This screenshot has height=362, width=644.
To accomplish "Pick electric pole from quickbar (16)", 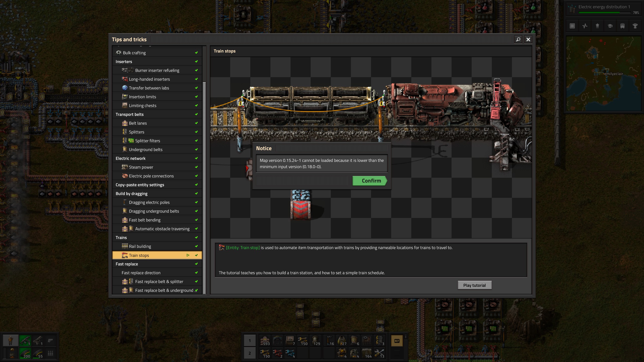I will coord(330,341).
